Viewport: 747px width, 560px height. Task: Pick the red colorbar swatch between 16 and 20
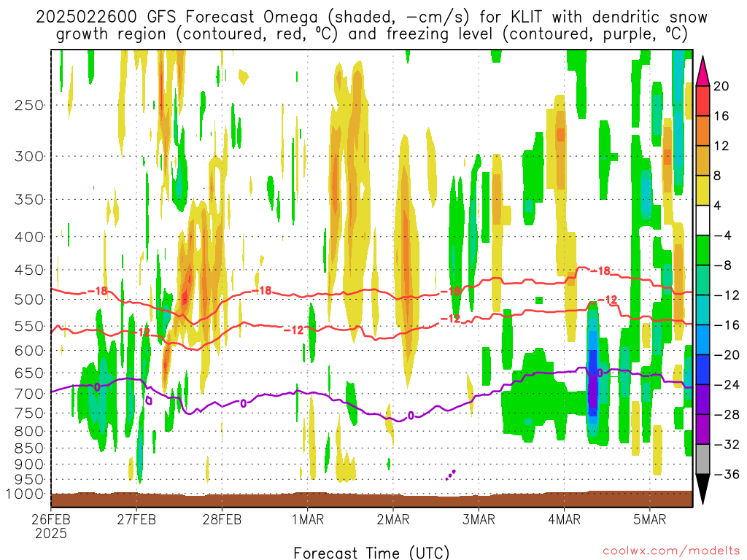tap(703, 101)
